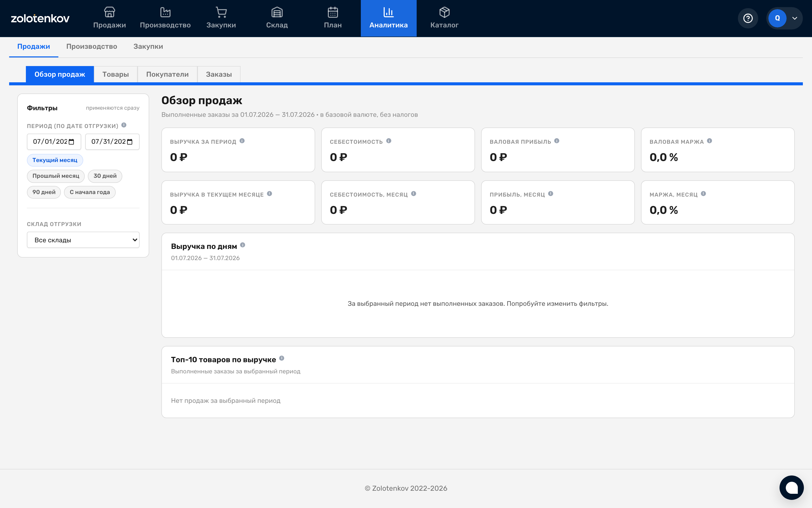
Task: Switch to the Производство analytics subtab
Action: [x=92, y=46]
